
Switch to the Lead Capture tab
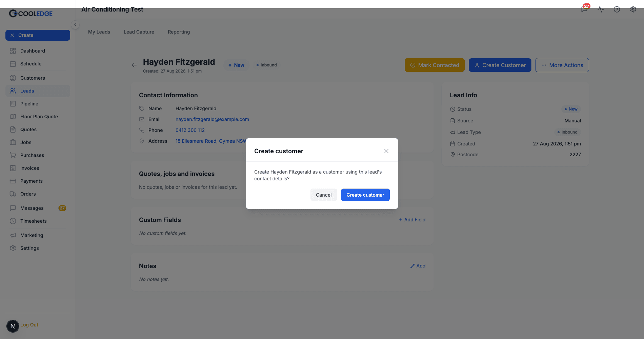click(139, 32)
